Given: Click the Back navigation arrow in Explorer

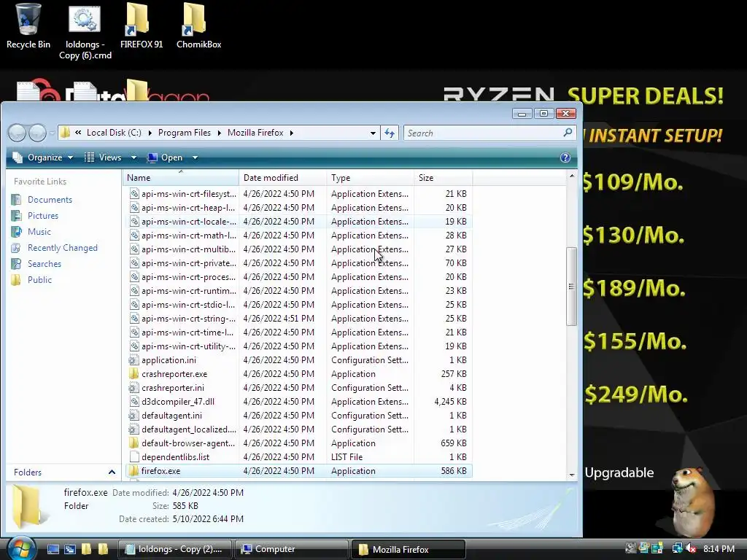Looking at the screenshot, I should tap(18, 133).
